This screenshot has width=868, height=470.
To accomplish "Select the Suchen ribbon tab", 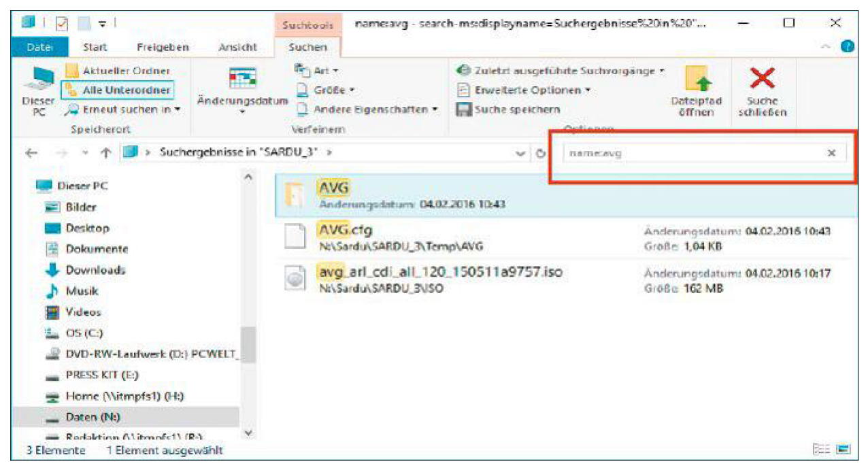I will (307, 47).
